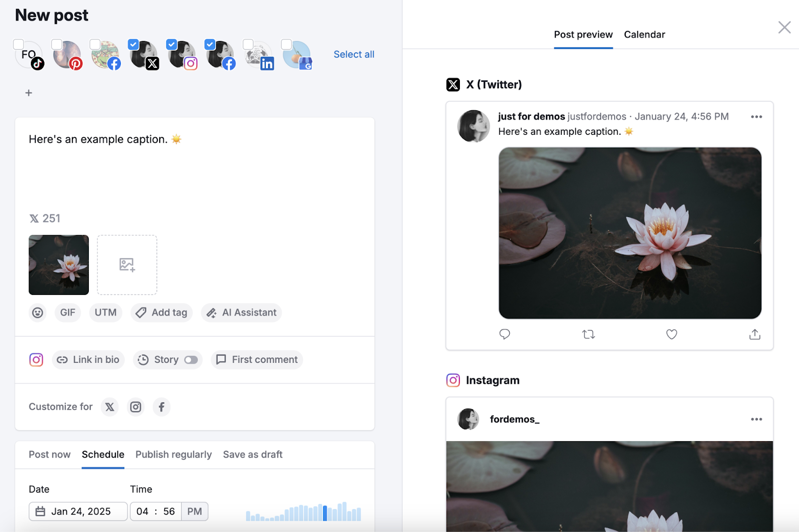Click the retweet icon in the X preview

[x=588, y=334]
